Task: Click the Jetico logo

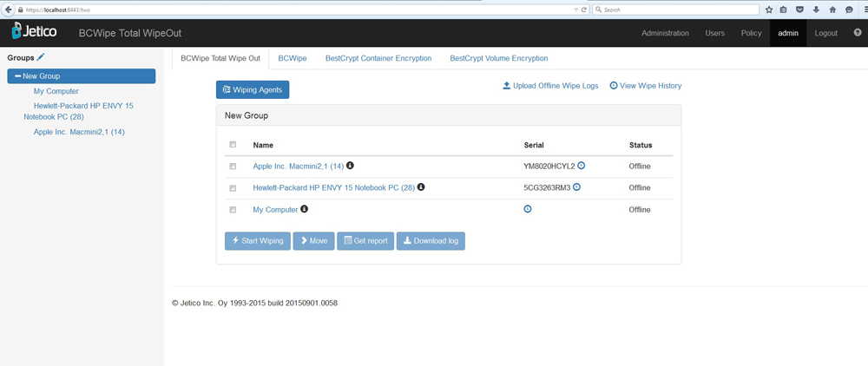Action: (x=34, y=31)
